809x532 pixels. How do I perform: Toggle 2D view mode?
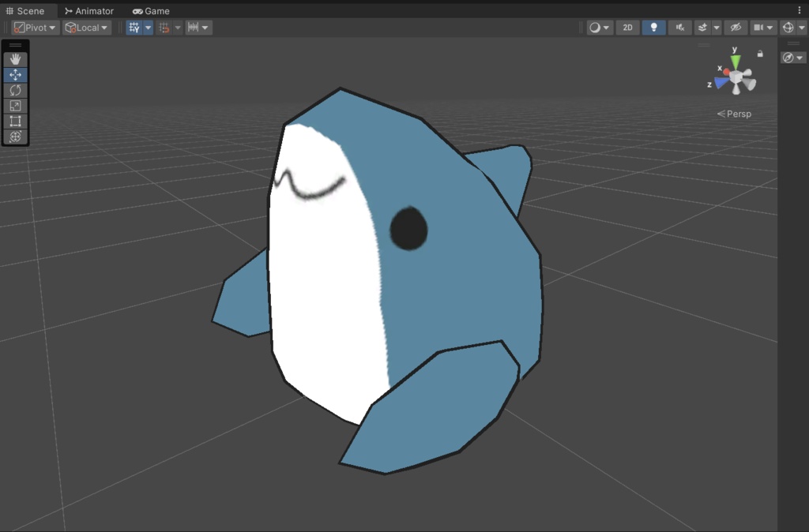point(627,27)
